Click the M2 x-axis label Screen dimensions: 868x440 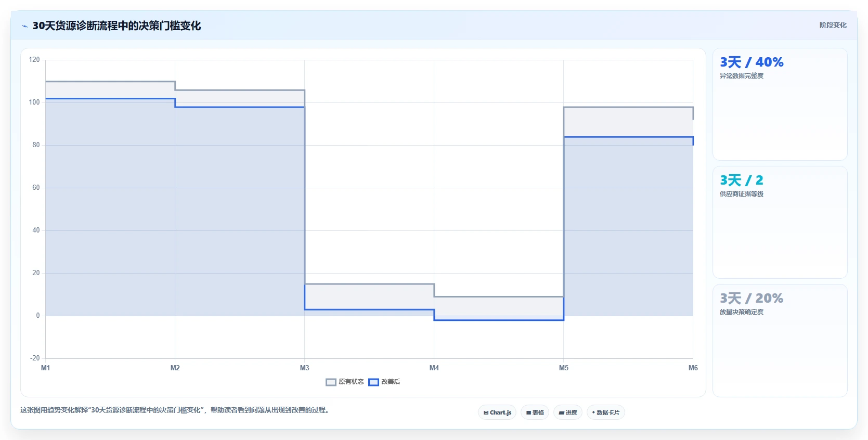[x=175, y=368]
